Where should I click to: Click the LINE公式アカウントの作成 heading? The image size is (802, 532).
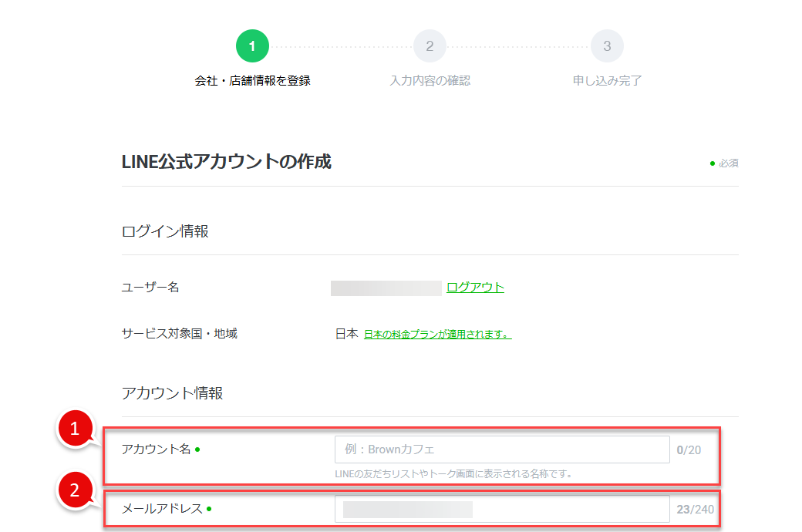(227, 163)
